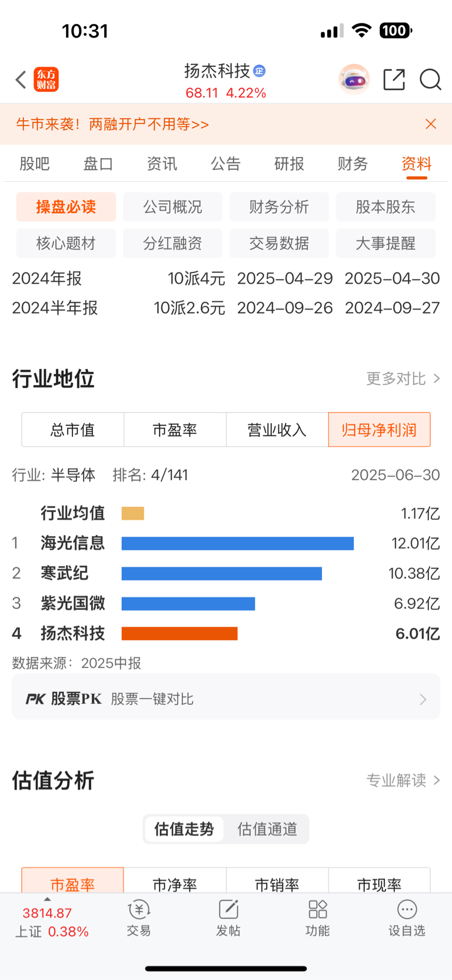Screen dimensions: 452x980
Task: Dismiss the 牛市来袭 banner with X
Action: click(431, 124)
